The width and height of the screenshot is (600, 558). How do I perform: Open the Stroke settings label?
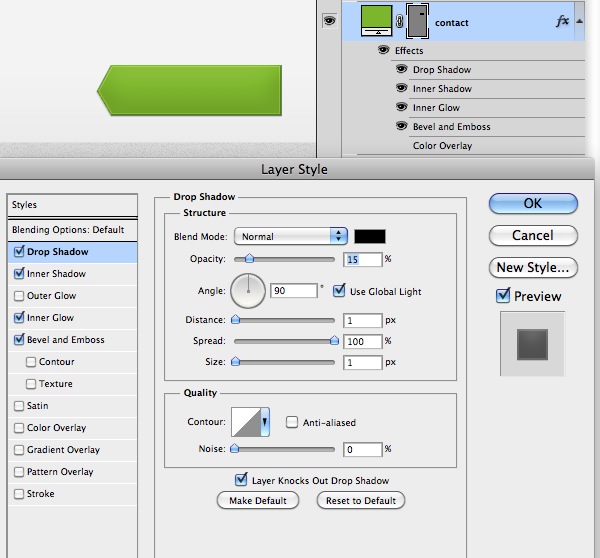click(41, 494)
